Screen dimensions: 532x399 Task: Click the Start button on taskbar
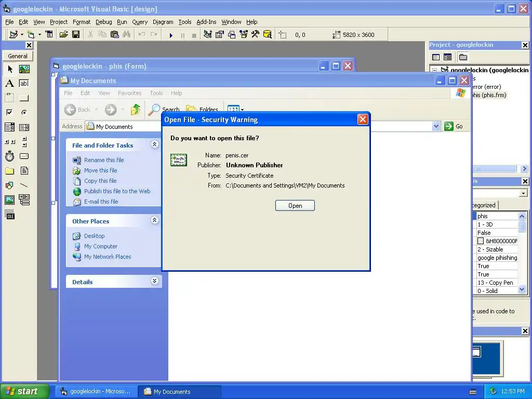coord(25,391)
